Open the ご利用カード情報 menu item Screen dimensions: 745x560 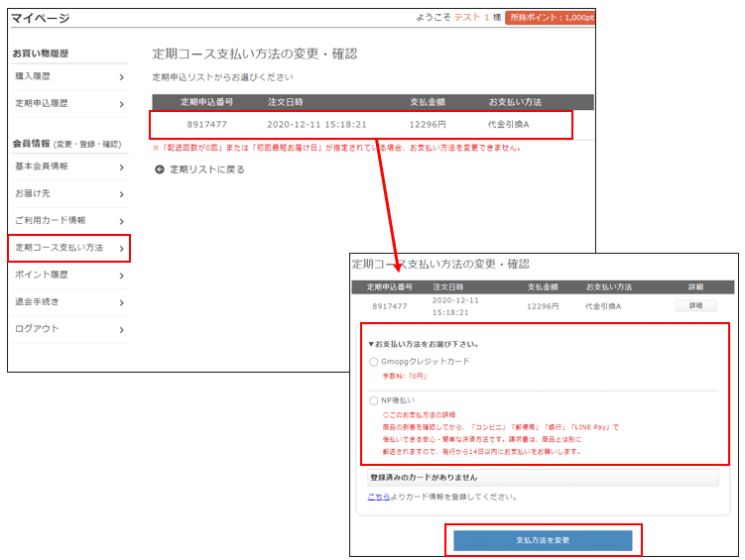click(69, 220)
